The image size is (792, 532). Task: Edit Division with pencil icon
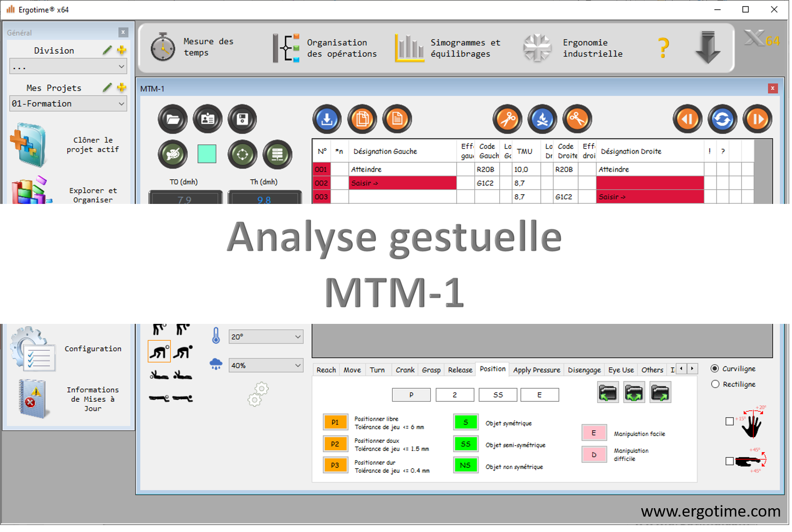(107, 50)
